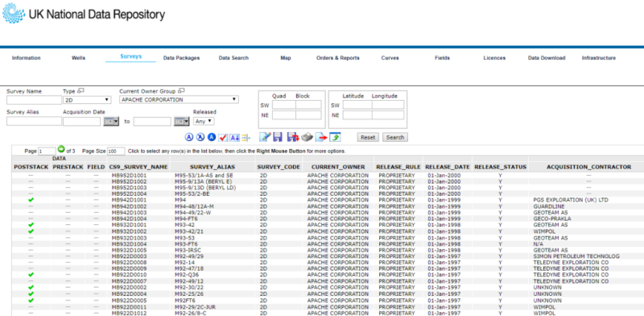Click the SW Quad input field

coord(284,105)
